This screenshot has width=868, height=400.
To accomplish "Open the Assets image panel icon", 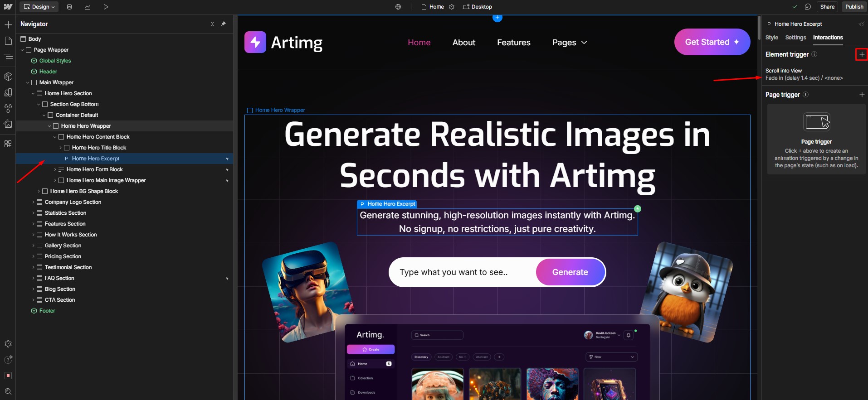I will (8, 124).
